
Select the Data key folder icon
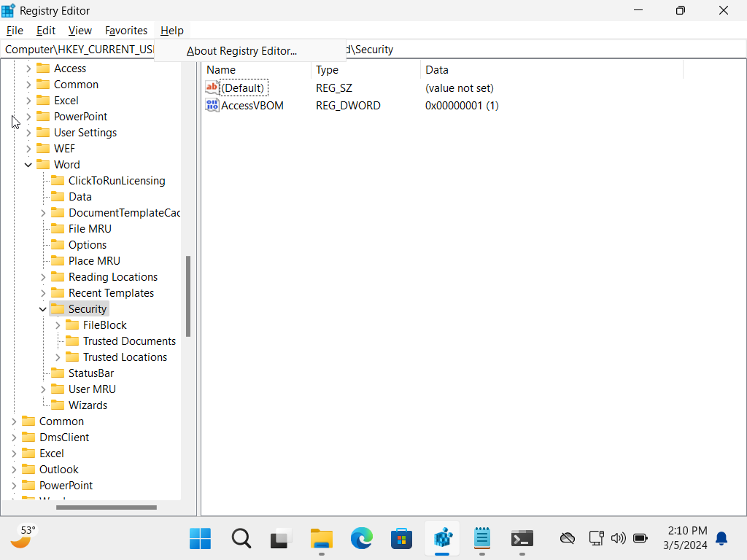(58, 197)
